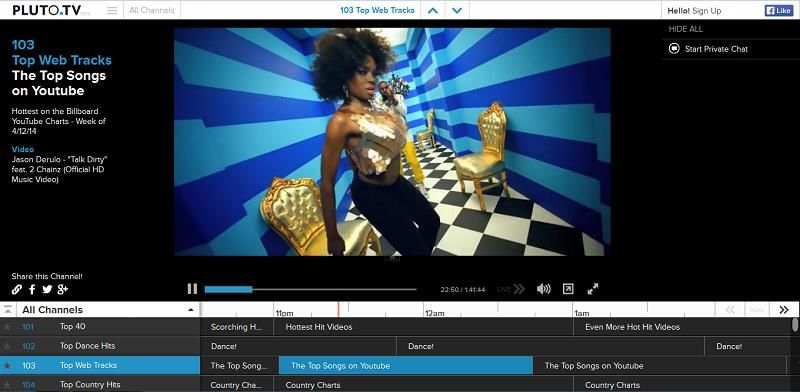Open the hamburger menu next to the logo
Image resolution: width=800 pixels, height=392 pixels.
112,10
